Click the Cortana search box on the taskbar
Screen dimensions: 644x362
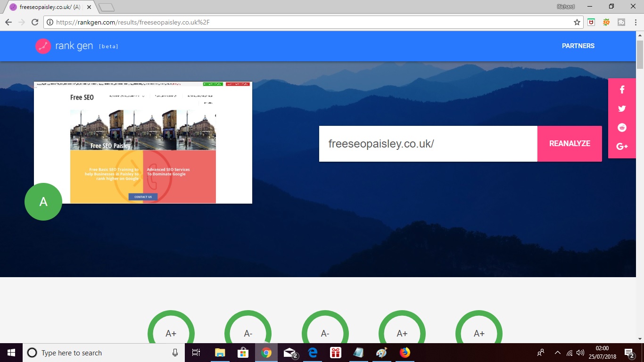click(x=103, y=353)
